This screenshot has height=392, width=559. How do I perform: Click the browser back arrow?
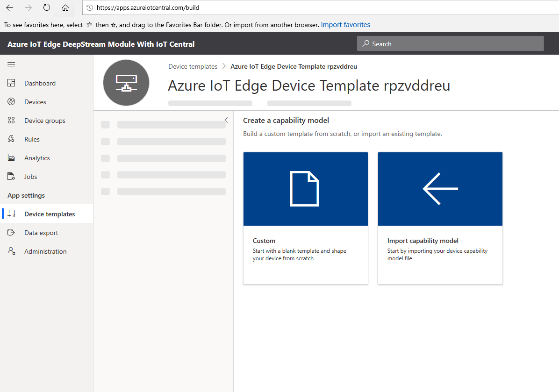pos(10,7)
